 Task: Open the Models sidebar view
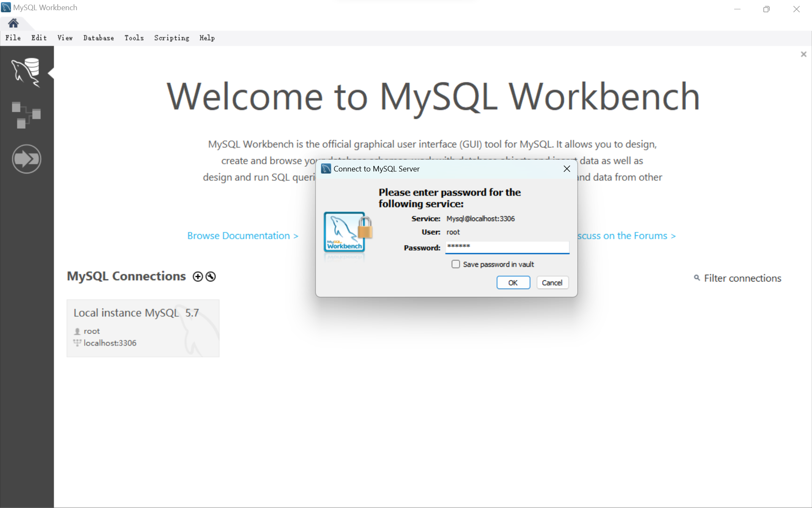coord(26,115)
